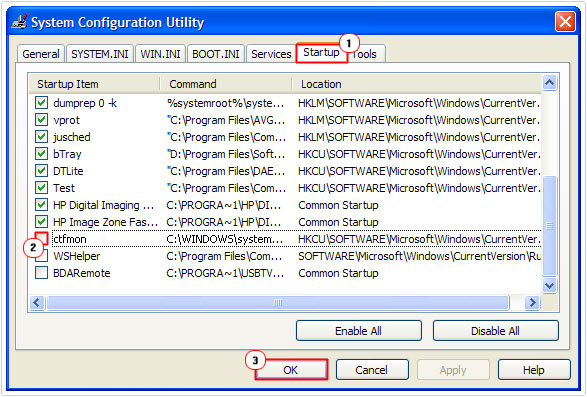
Task: Click the "C:\Program Files\AVG... command cell
Action: [x=226, y=120]
